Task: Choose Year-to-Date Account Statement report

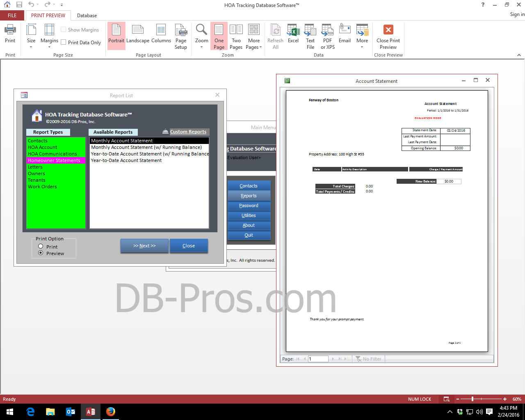Action: point(149,160)
